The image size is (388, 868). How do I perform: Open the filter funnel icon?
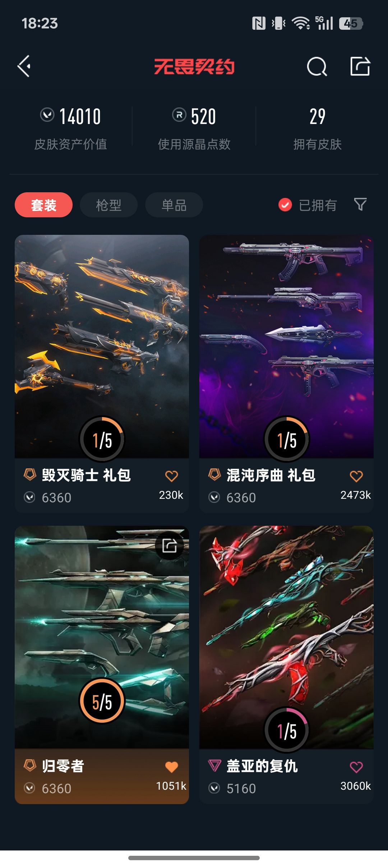pyautogui.click(x=360, y=205)
